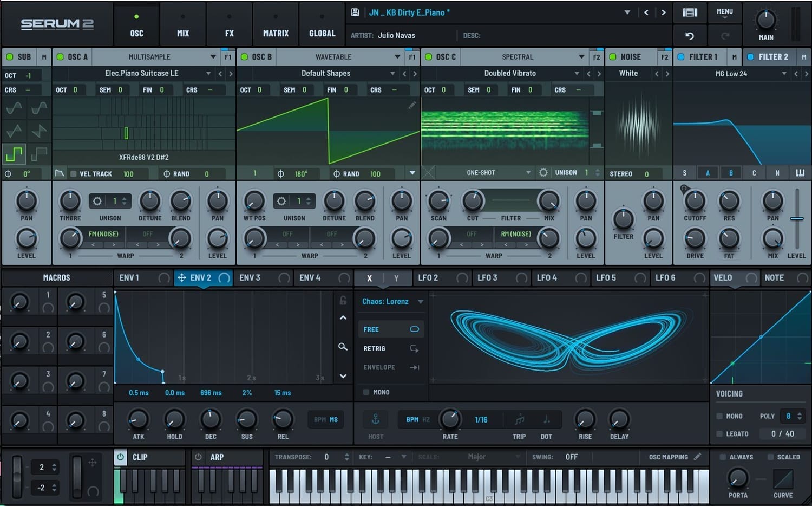Select the square wave shape for Sub oscillator
Viewport: 812px width, 506px height.
(x=14, y=154)
